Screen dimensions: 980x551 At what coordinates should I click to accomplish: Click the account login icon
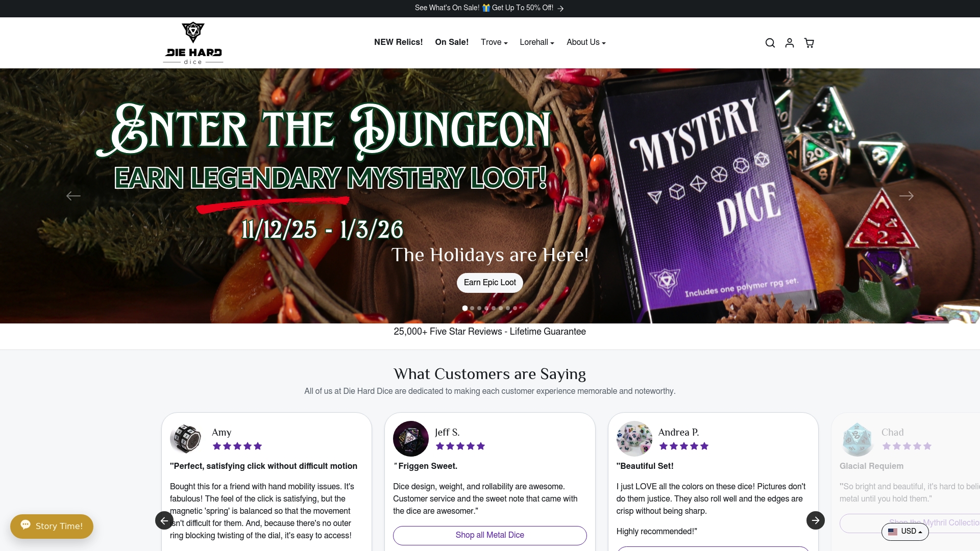point(789,42)
